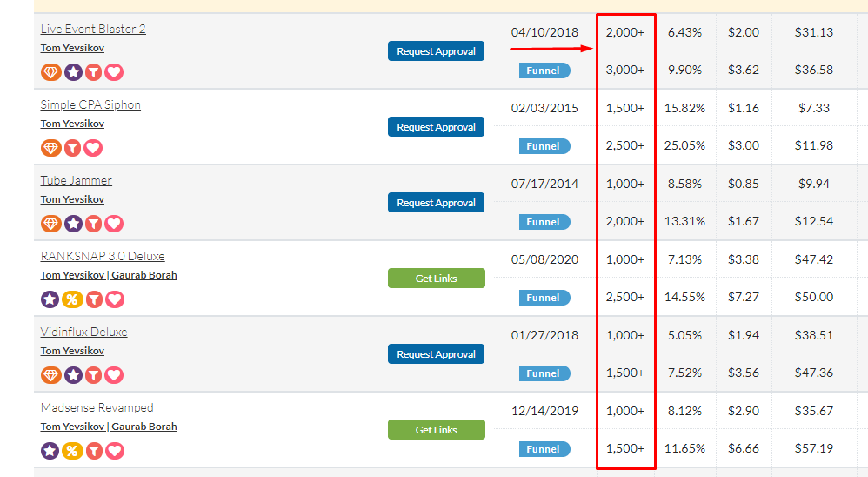Click purple star icon for Live Event Blaster 2
The image size is (868, 477).
point(73,72)
